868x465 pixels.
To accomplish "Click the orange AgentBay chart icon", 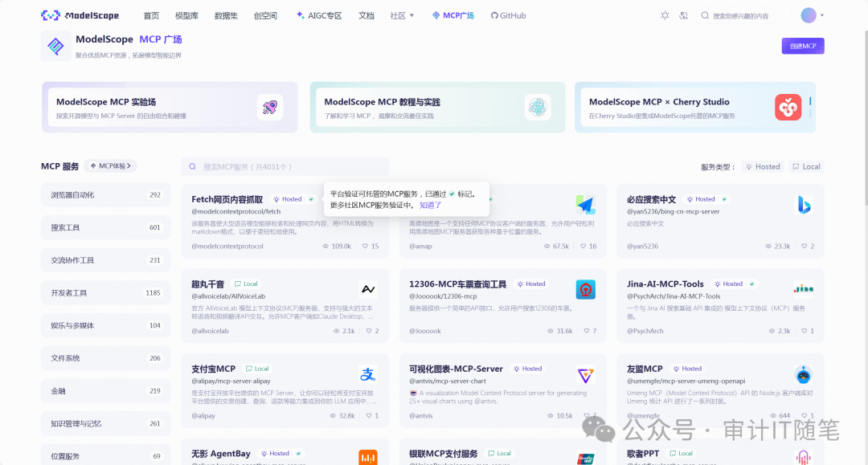I will [368, 457].
